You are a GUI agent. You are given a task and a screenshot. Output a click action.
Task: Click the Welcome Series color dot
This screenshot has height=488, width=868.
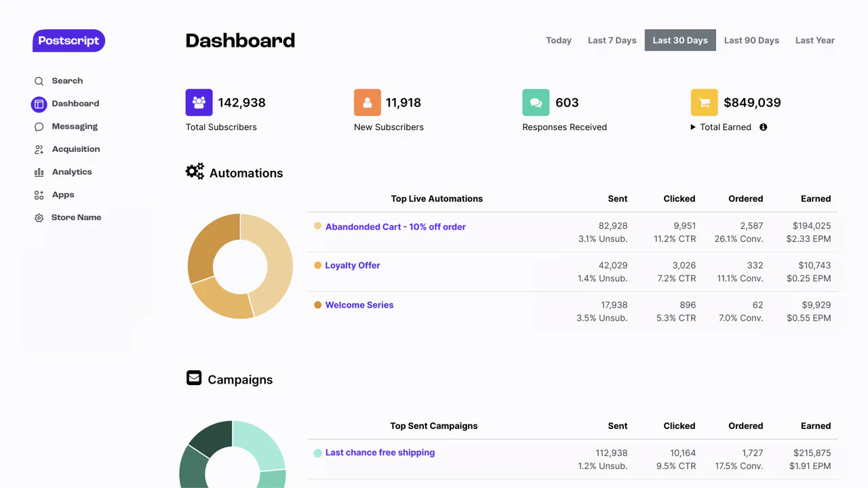[x=317, y=305]
